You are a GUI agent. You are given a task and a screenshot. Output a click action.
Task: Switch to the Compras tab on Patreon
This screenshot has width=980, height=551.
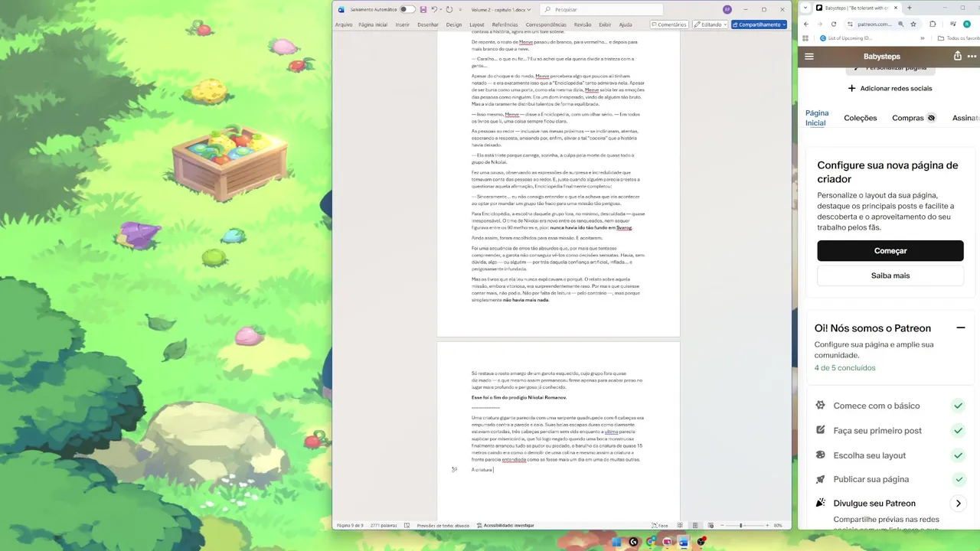914,118
